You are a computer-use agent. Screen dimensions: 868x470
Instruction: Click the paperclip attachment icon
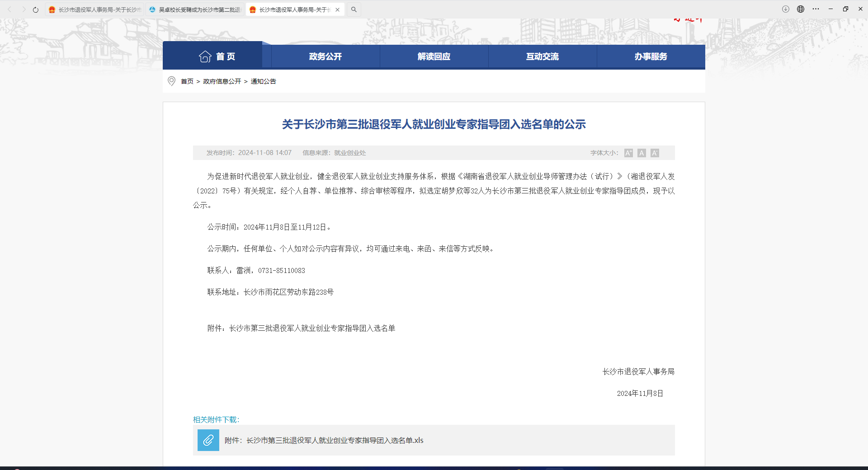coord(208,440)
